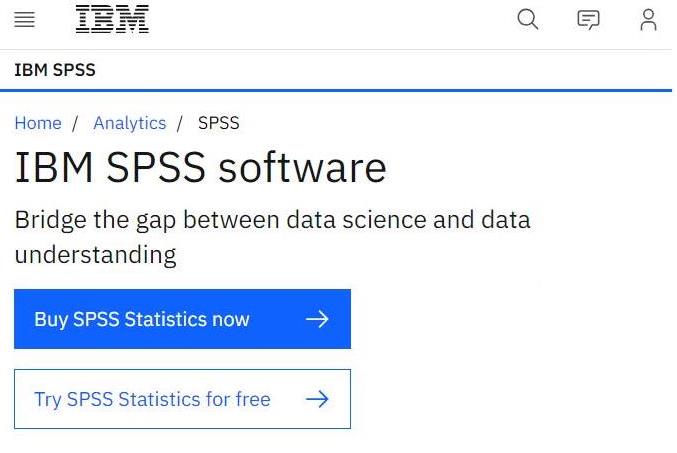Click the IBM logo
The image size is (677, 453).
point(112,19)
